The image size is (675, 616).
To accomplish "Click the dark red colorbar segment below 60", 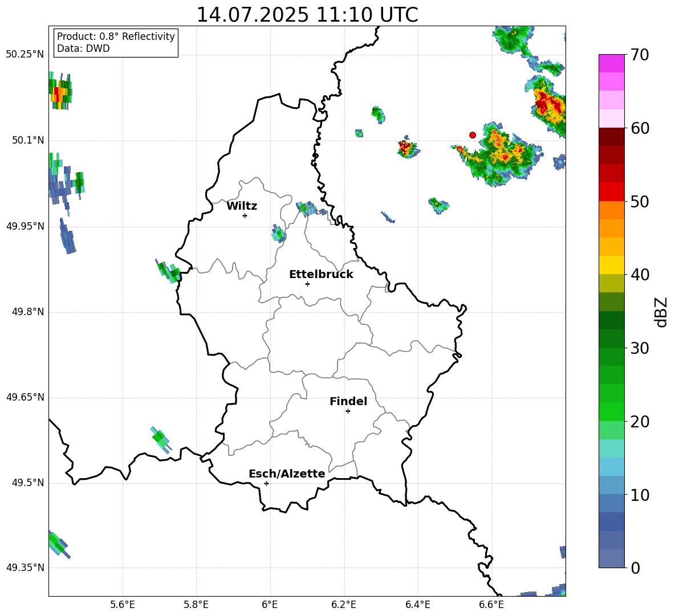I will pos(611,137).
